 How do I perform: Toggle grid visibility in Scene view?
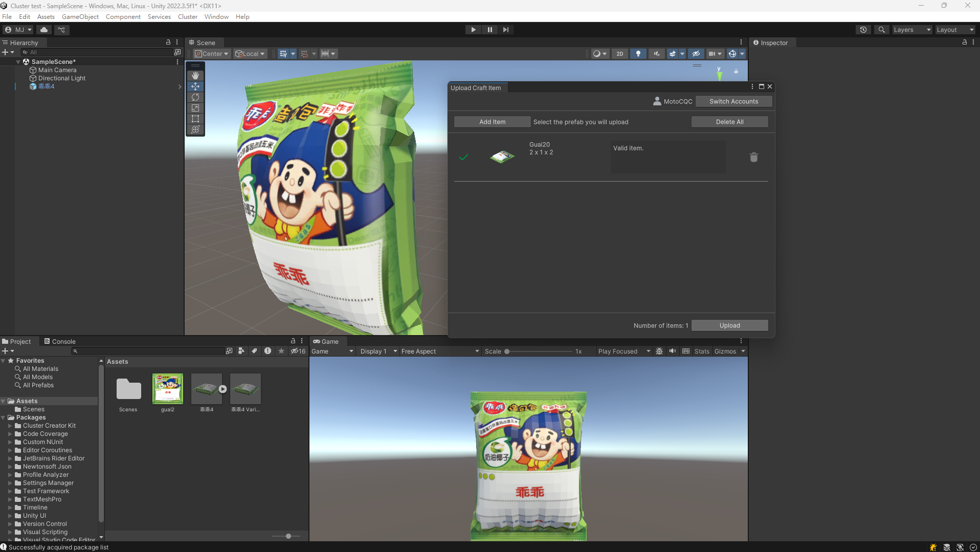point(283,54)
